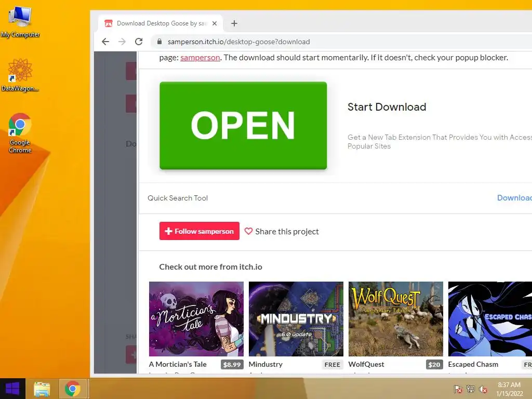Open the Windows Start button

[x=12, y=389]
